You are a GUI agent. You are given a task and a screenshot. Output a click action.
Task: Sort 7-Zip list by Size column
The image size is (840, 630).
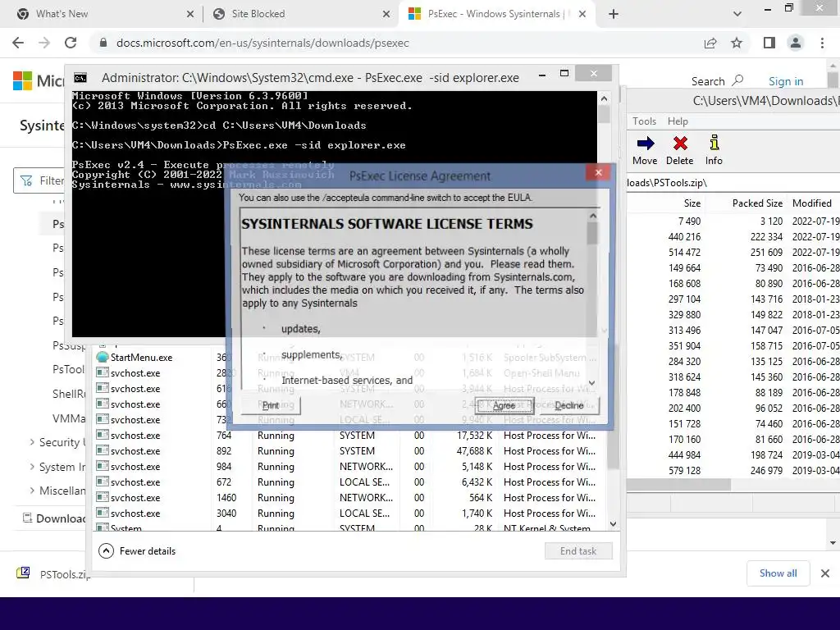point(666,203)
